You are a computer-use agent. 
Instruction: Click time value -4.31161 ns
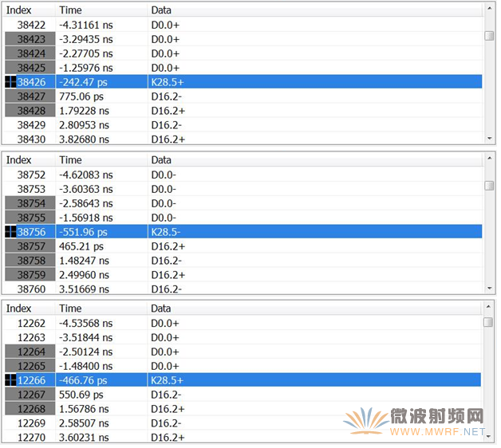[86, 25]
